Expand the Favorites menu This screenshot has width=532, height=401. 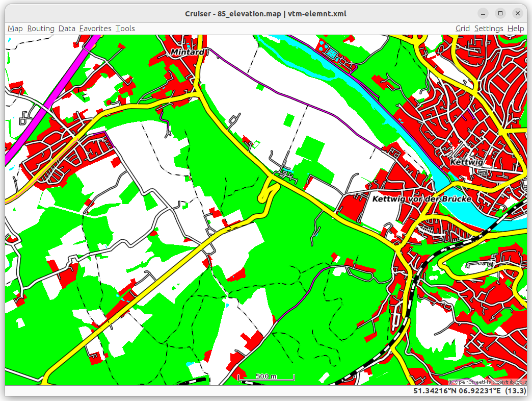point(95,29)
